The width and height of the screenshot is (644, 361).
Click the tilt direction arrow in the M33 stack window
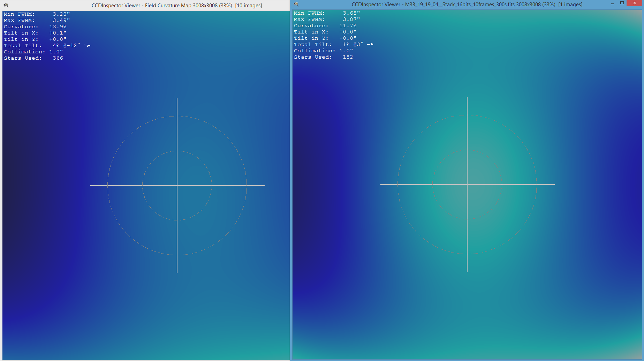click(x=370, y=44)
